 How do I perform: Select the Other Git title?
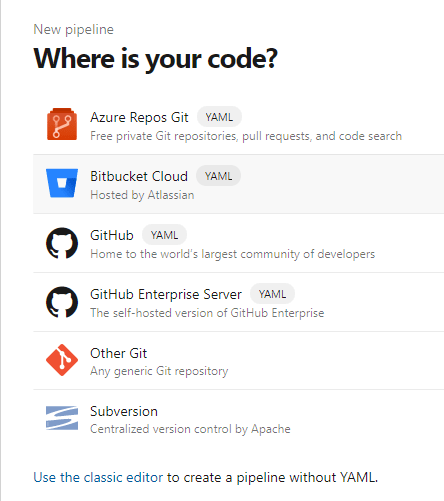119,353
